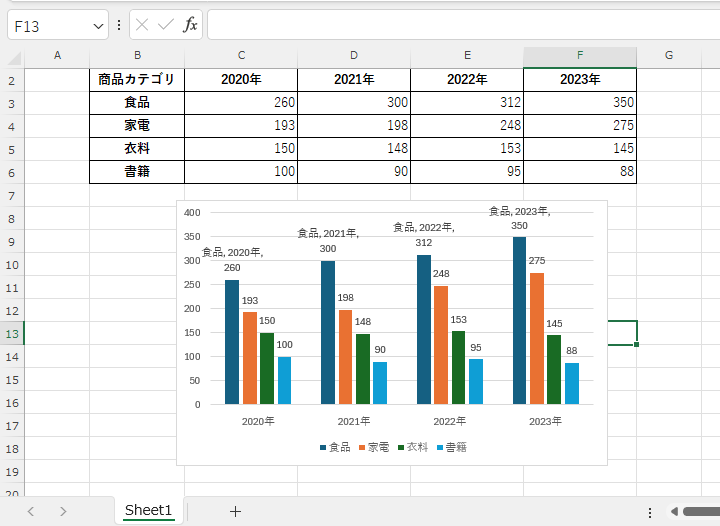Click the previous sheet navigation arrow
This screenshot has width=720, height=526.
[x=31, y=511]
